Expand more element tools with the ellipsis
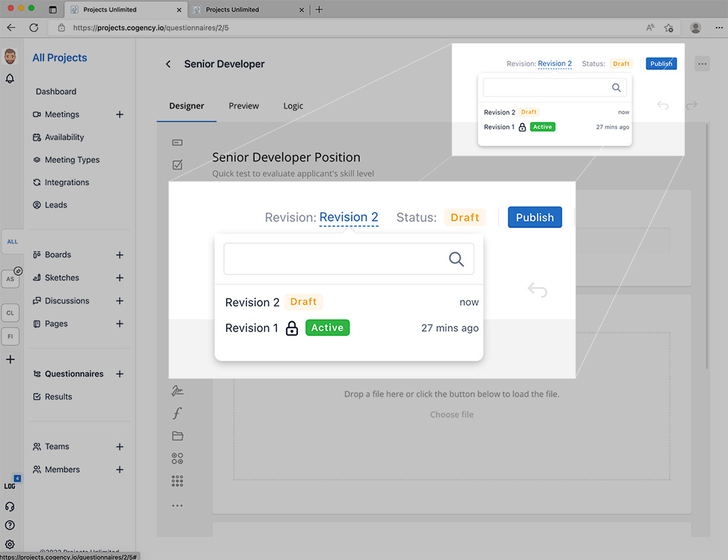This screenshot has height=560, width=728. click(x=177, y=505)
